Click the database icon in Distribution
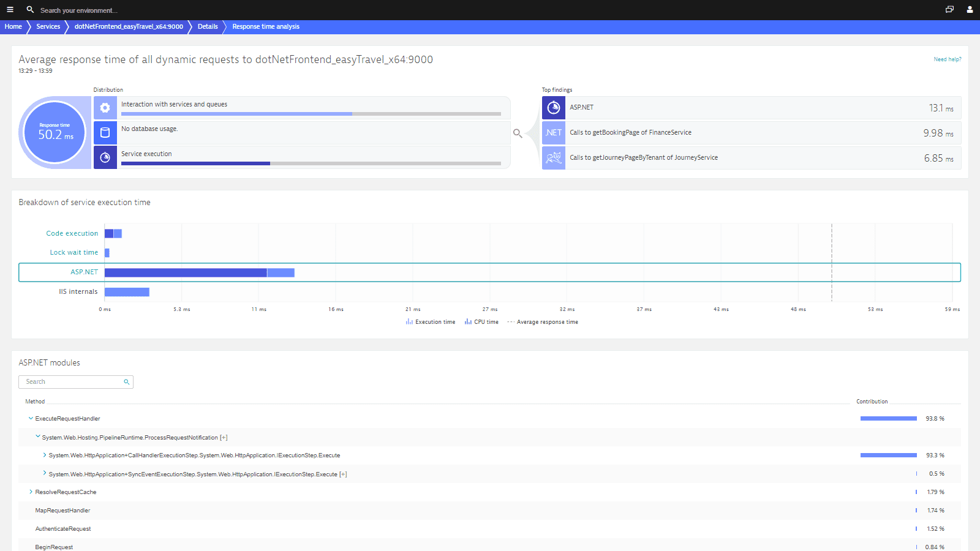Screen dimensions: 980x551 coord(105,133)
